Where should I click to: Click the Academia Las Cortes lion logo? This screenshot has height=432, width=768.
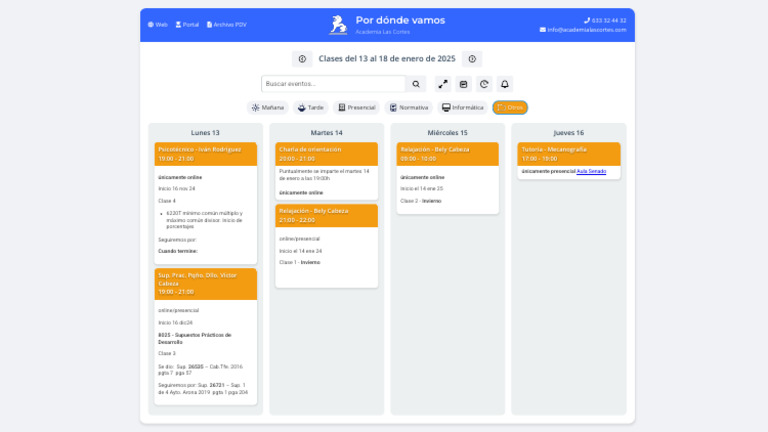tap(338, 24)
